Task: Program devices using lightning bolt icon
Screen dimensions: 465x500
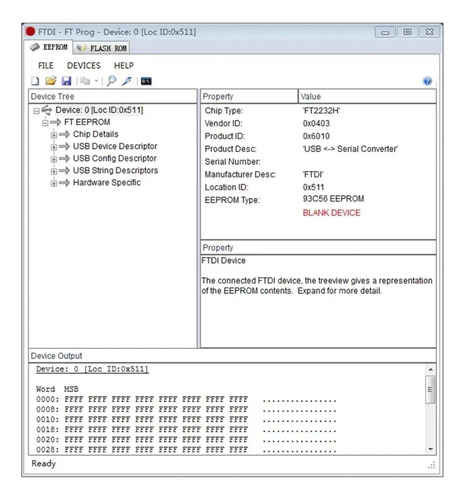Action: tap(127, 81)
